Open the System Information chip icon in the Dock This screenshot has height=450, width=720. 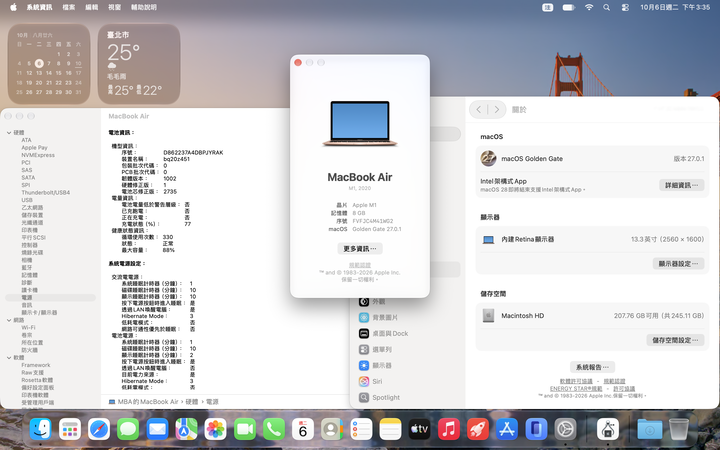(608, 429)
